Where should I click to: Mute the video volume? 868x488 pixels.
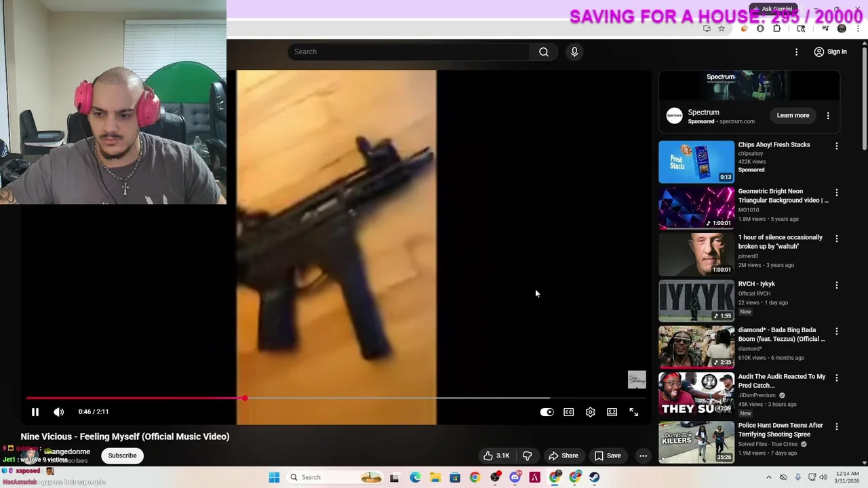click(x=59, y=411)
